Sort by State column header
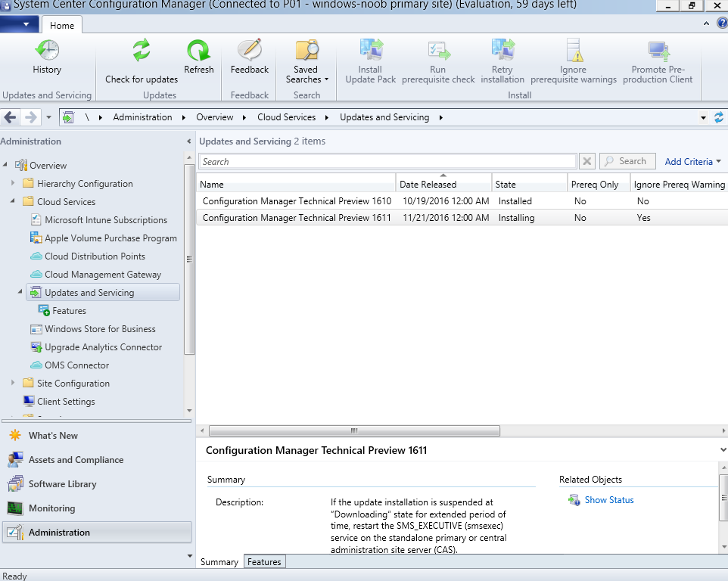 pyautogui.click(x=530, y=184)
